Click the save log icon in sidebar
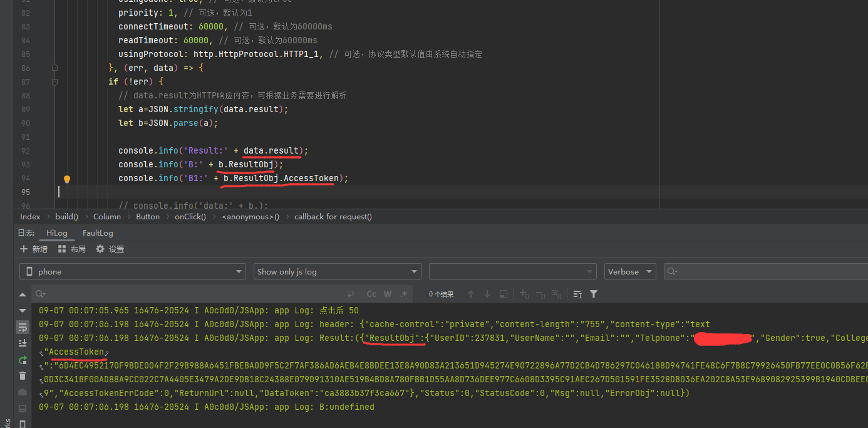 (23, 409)
